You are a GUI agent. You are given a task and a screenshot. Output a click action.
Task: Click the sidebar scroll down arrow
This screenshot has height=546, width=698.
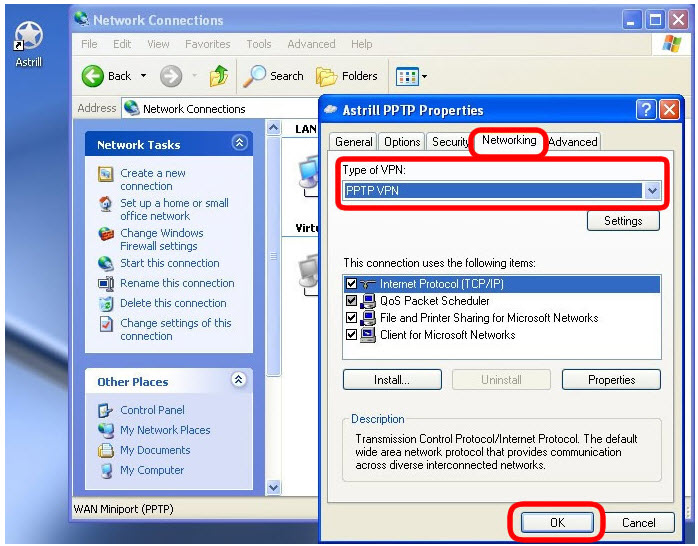[x=273, y=487]
